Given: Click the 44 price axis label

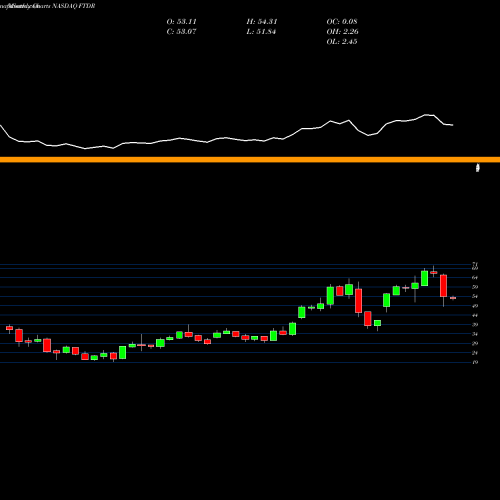Looking at the screenshot, I should [x=475, y=315].
